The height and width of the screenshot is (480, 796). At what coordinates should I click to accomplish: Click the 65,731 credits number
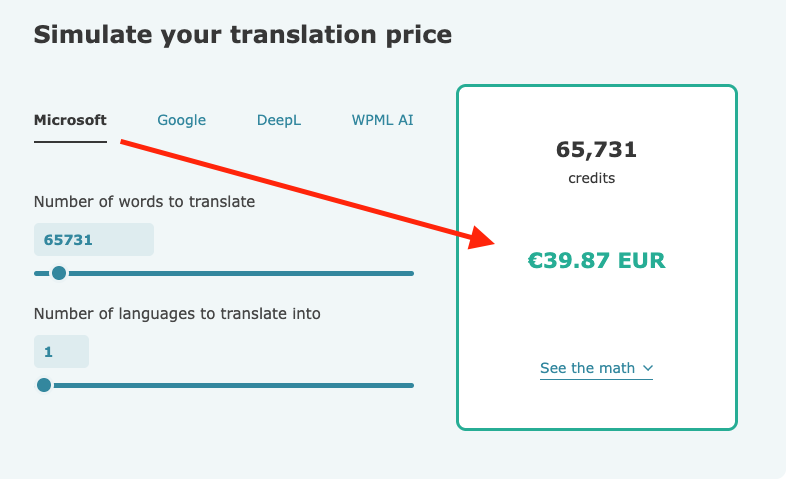coord(596,151)
